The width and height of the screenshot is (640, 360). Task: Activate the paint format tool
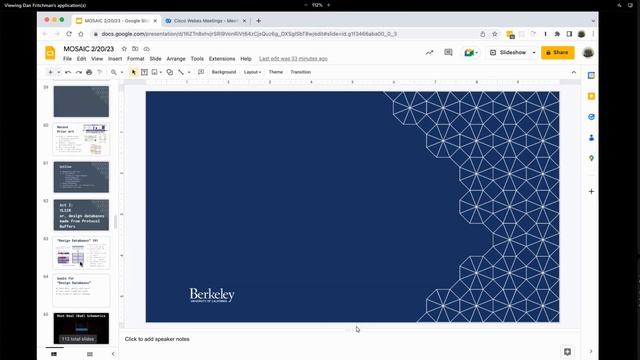point(100,72)
